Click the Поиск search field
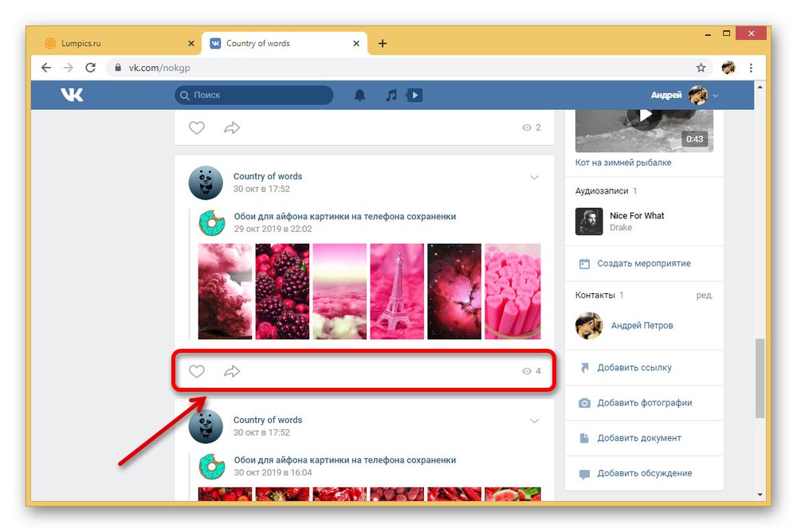Viewport: 797px width, 532px height. tap(254, 95)
